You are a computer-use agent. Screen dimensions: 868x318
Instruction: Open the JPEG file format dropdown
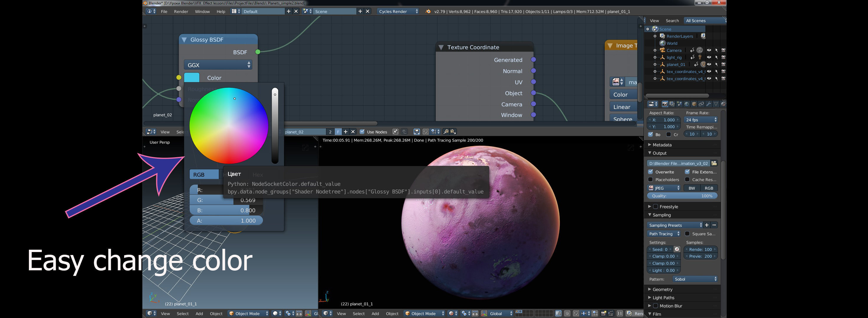point(664,188)
